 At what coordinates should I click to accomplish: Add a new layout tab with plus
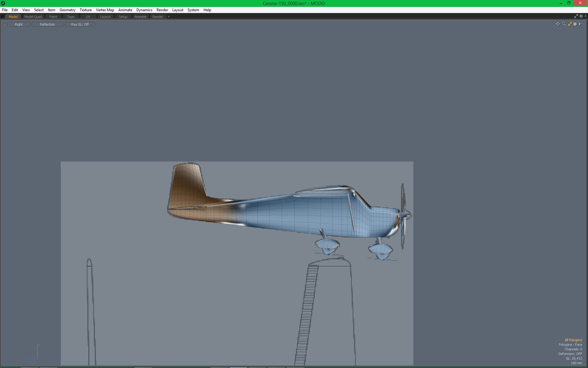[168, 17]
